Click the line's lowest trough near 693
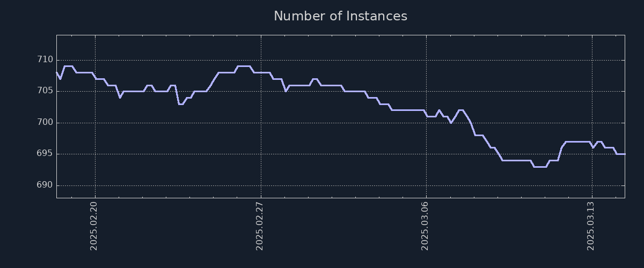This screenshot has width=644, height=268. pyautogui.click(x=539, y=167)
